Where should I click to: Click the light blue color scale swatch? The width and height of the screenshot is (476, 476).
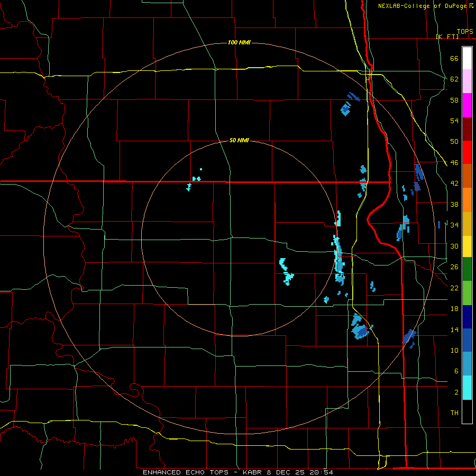click(x=467, y=364)
